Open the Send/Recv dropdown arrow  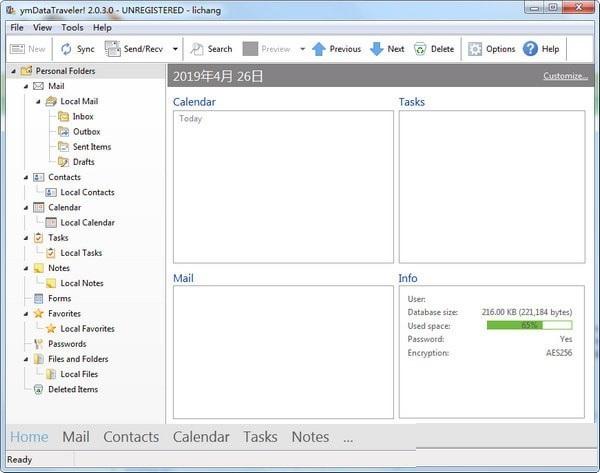click(x=175, y=49)
